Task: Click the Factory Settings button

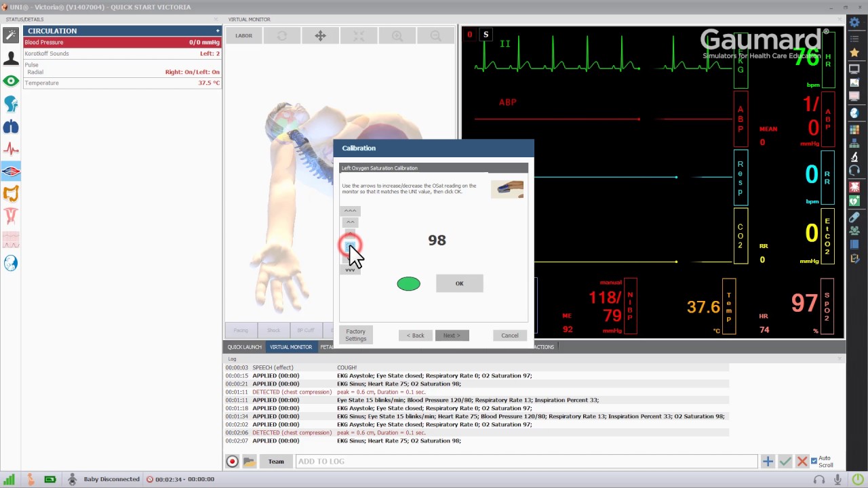Action: 355,335
